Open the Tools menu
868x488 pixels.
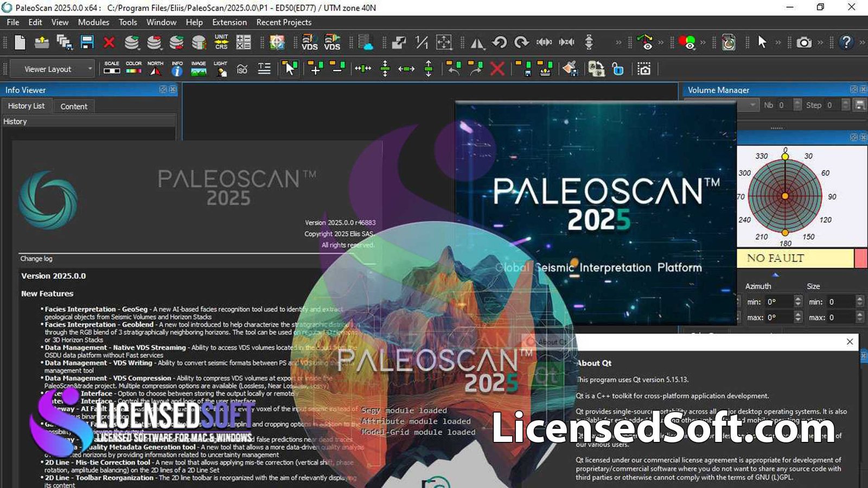tap(128, 22)
